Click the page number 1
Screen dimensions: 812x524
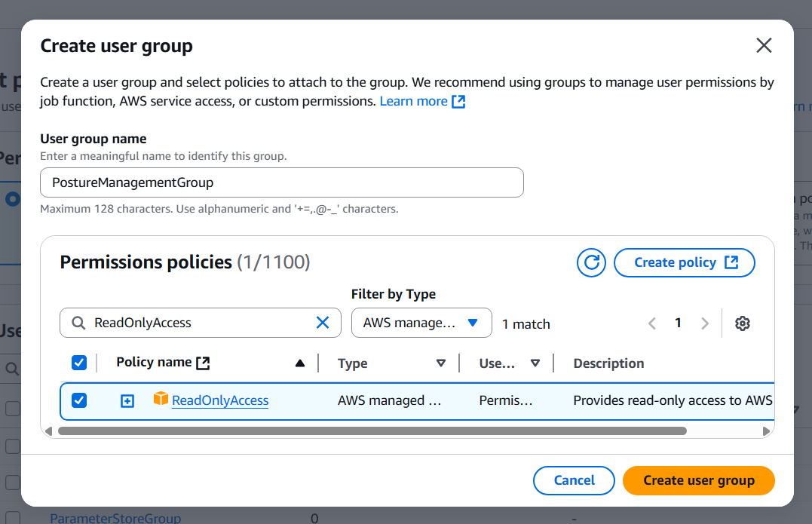coord(678,323)
